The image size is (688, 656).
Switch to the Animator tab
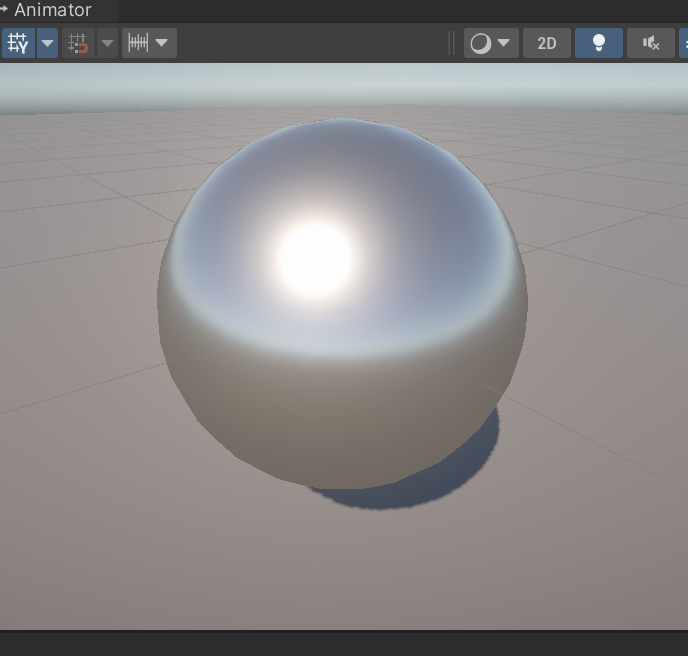coord(53,10)
